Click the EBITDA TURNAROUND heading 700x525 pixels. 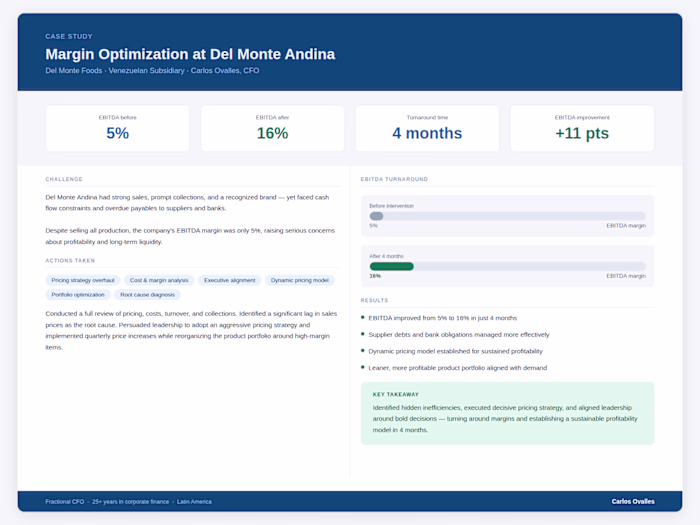pos(394,179)
